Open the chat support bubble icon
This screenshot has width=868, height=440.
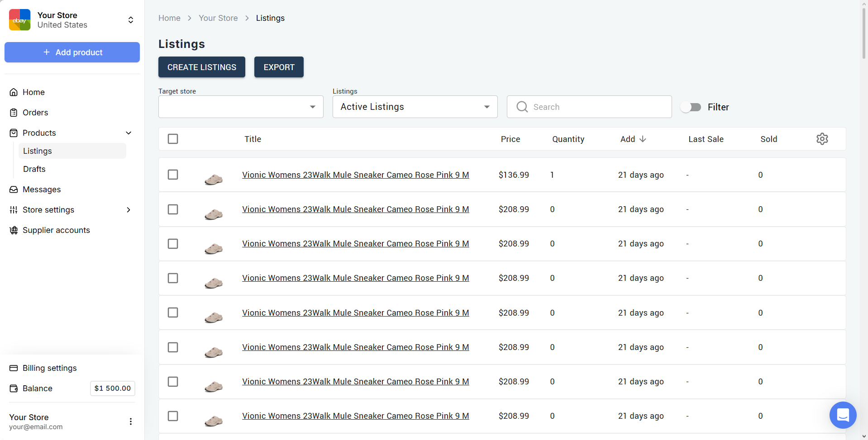click(842, 415)
